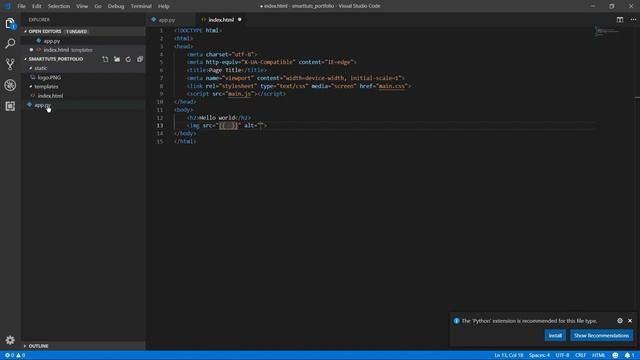Open app.py in the project tree

(x=42, y=105)
